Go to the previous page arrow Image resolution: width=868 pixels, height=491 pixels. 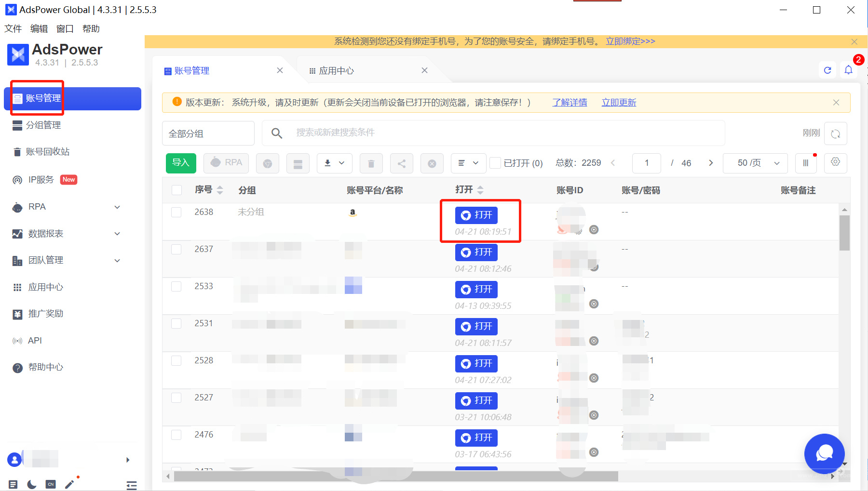613,163
